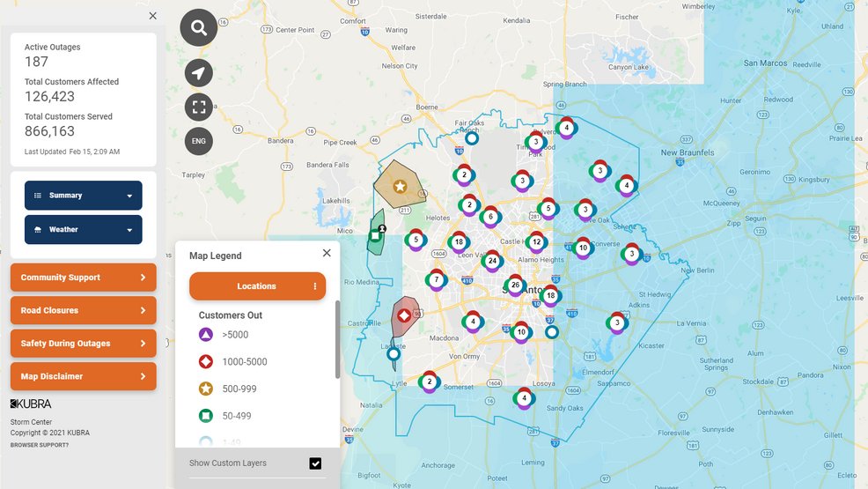The image size is (868, 489).
Task: Select the cluster marker showing 26 outages
Action: point(515,285)
